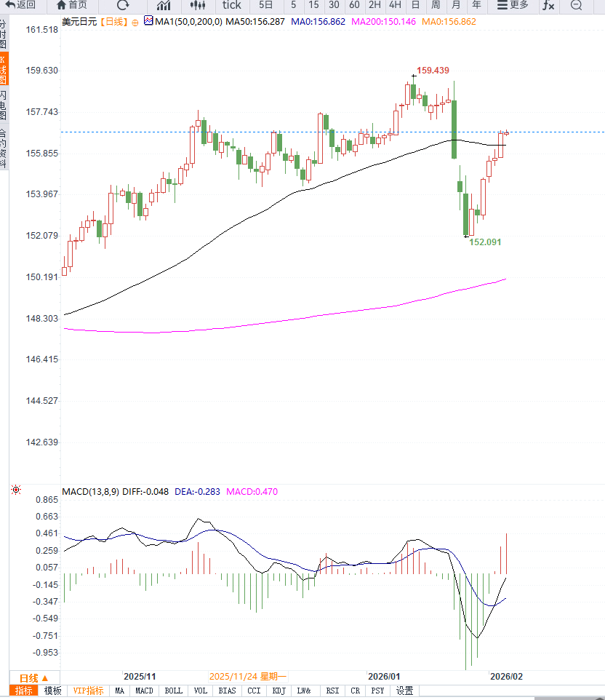Screen dimensions: 605x700
Task: Select the 4H timeframe
Action: pyautogui.click(x=395, y=5)
